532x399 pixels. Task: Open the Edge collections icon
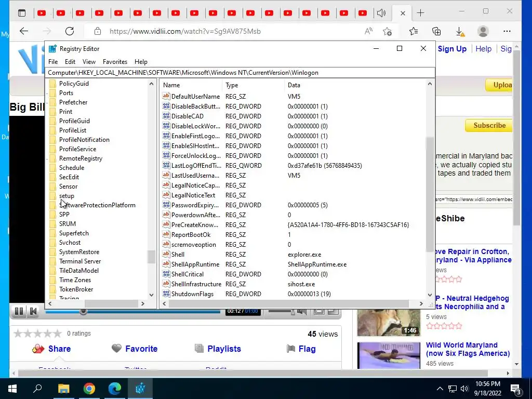pyautogui.click(x=436, y=32)
